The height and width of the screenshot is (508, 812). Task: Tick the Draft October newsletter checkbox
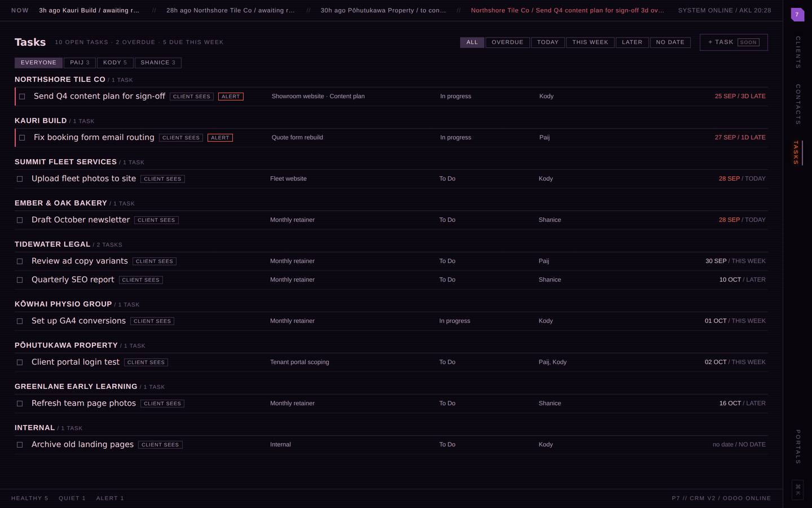tap(20, 220)
